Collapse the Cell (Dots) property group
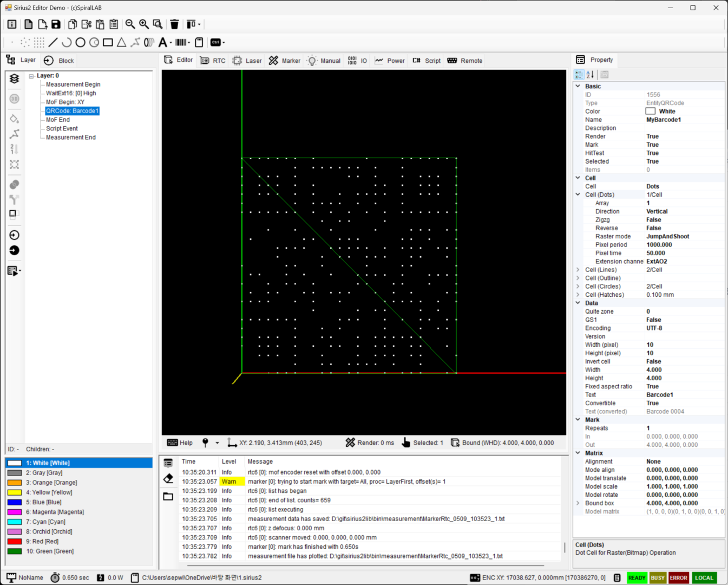 (578, 194)
